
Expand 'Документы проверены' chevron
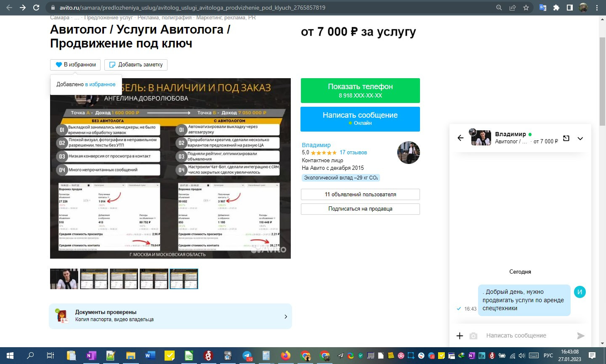click(286, 317)
